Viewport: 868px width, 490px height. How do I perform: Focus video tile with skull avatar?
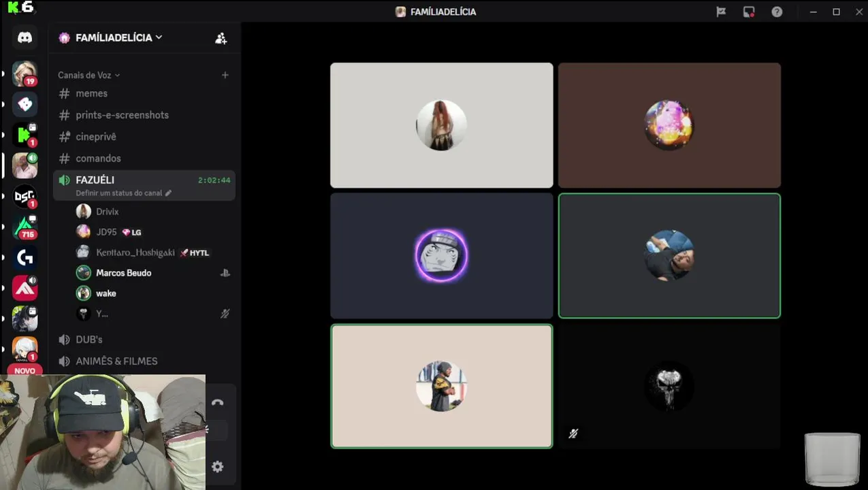coord(669,386)
